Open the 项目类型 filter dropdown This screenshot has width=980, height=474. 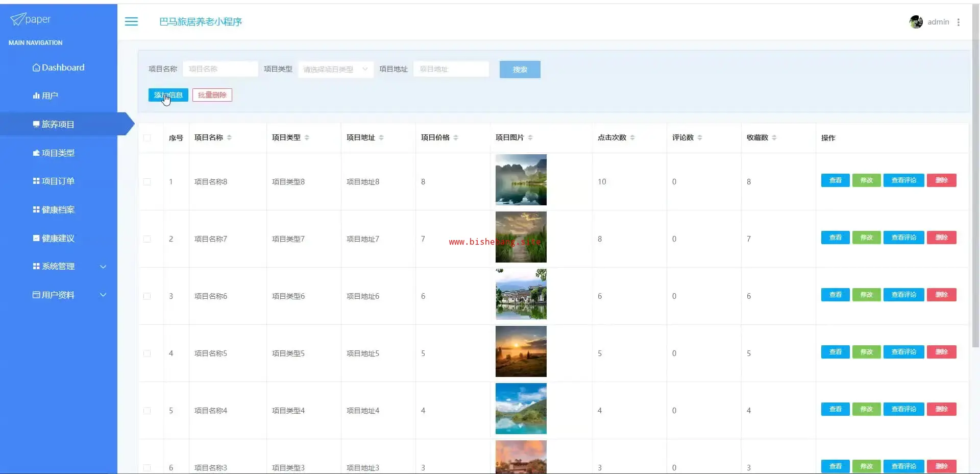coord(335,69)
